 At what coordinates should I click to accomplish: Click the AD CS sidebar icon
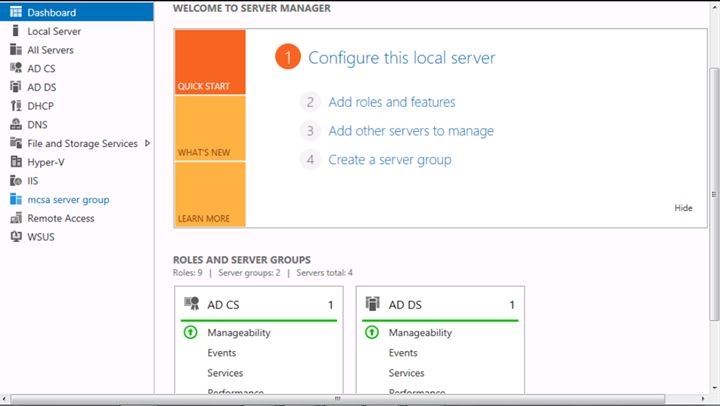pyautogui.click(x=16, y=68)
